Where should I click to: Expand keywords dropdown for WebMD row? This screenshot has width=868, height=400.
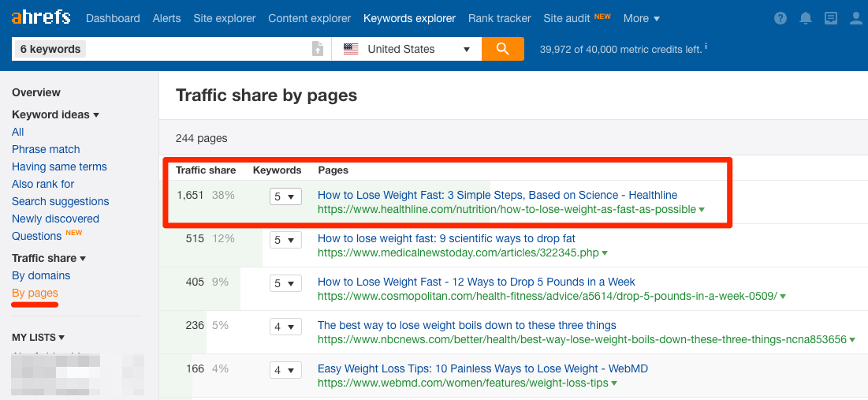(x=285, y=370)
